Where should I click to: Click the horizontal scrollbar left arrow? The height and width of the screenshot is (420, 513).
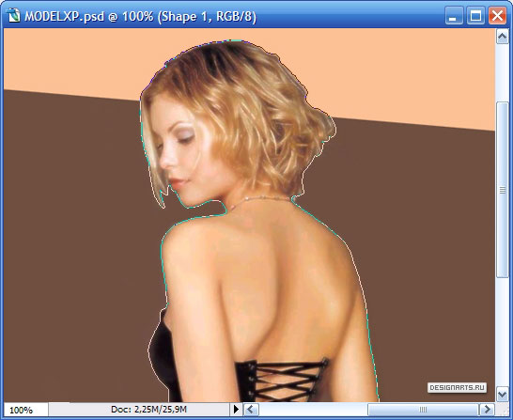click(x=251, y=410)
